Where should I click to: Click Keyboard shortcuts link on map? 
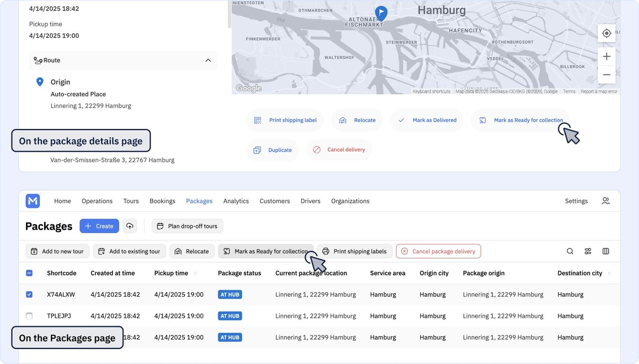point(431,91)
